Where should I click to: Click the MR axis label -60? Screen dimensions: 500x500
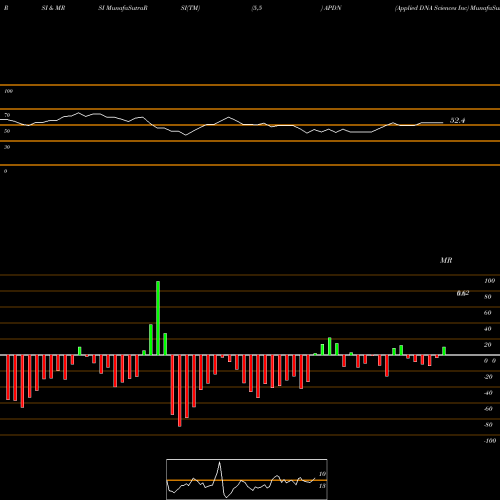click(488, 409)
